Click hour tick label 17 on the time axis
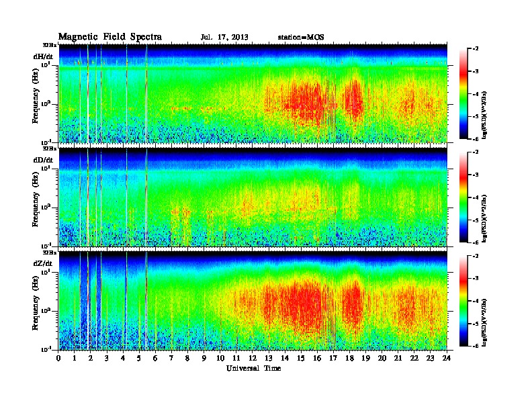This screenshot has height=411, width=532. click(334, 359)
